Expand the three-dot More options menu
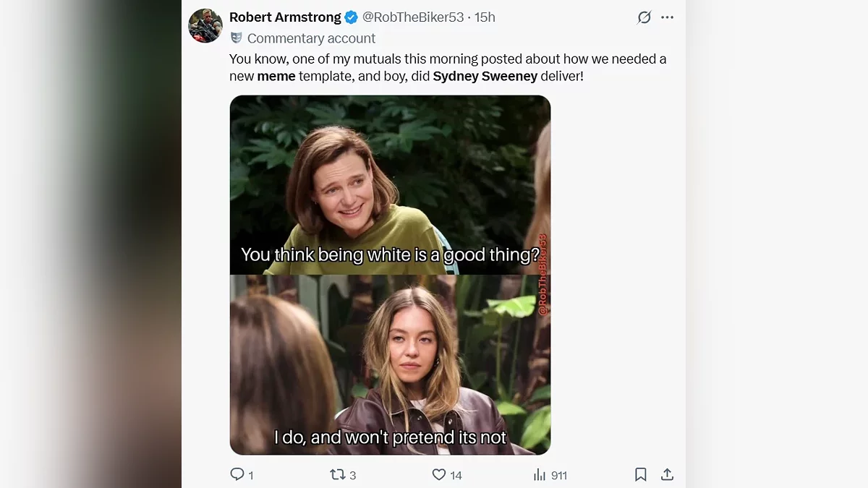This screenshot has height=488, width=868. [668, 17]
